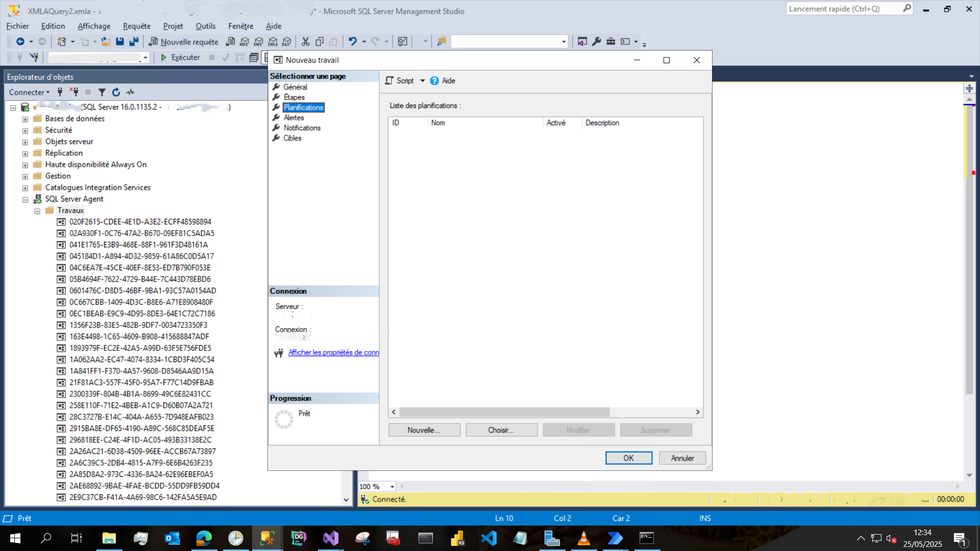Select job 1356F23B-83E5-482B-9DF7-0034723350F3
Screen dimensions: 980x551
pyautogui.click(x=138, y=325)
